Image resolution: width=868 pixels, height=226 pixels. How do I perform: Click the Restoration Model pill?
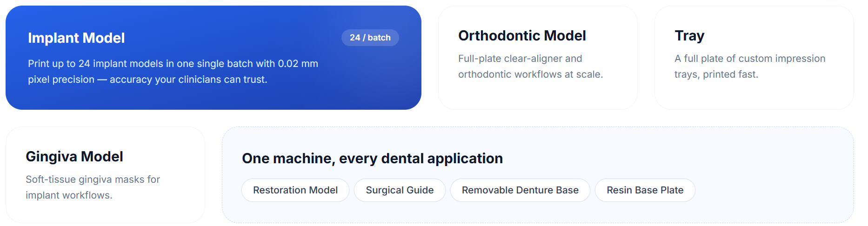(x=295, y=190)
